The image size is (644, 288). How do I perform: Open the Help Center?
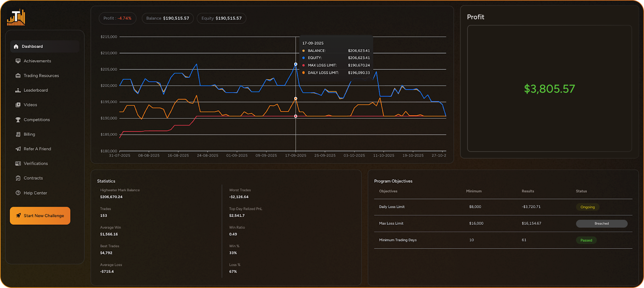click(x=35, y=193)
